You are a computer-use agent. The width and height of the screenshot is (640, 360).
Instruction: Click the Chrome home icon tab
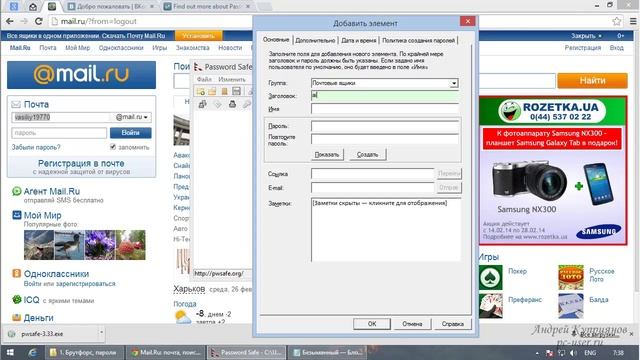[x=33, y=7]
